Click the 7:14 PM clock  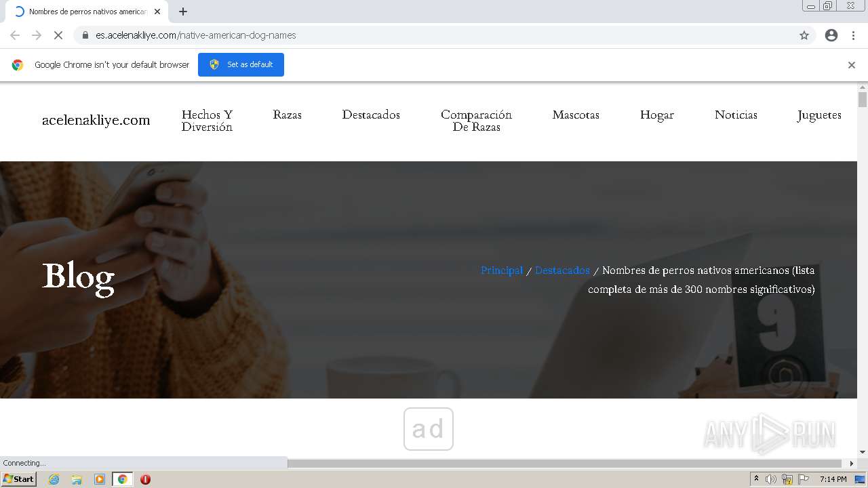click(833, 479)
